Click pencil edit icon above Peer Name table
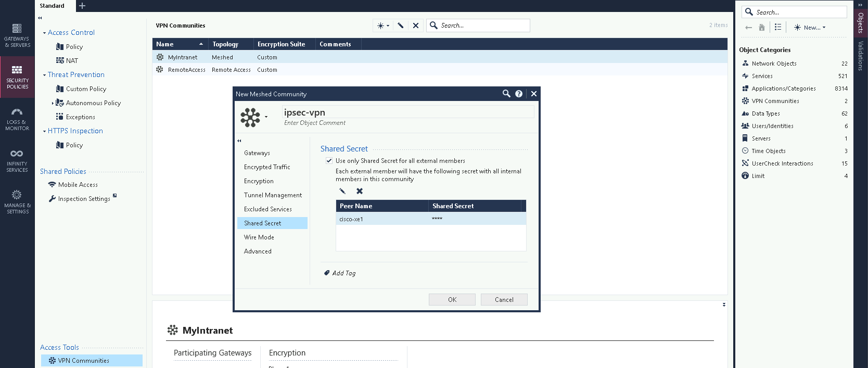Image resolution: width=868 pixels, height=368 pixels. tap(342, 191)
